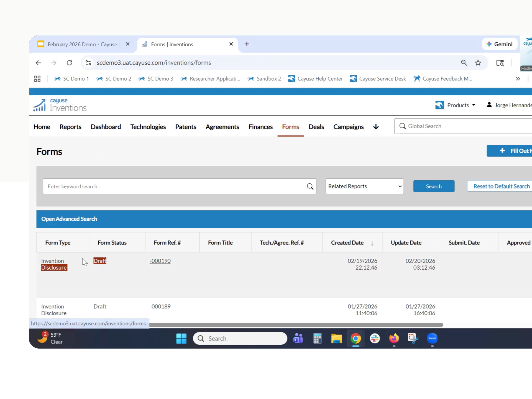Open the weather widget showing 59°F Clear
The width and height of the screenshot is (532, 399).
(x=50, y=338)
